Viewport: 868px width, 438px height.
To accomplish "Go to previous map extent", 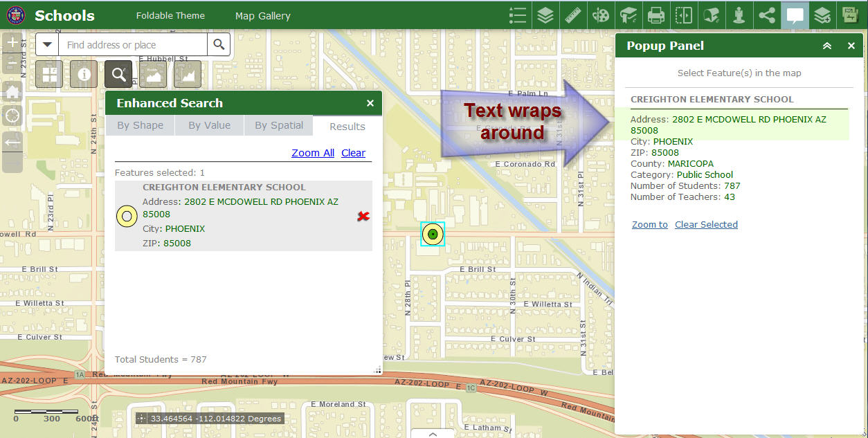I will pos(12,143).
